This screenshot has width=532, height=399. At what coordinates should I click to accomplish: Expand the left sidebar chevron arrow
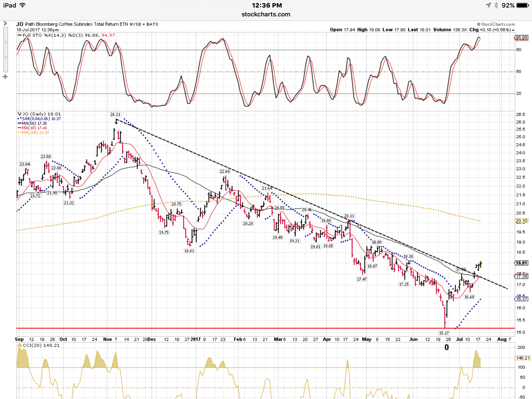(5, 24)
